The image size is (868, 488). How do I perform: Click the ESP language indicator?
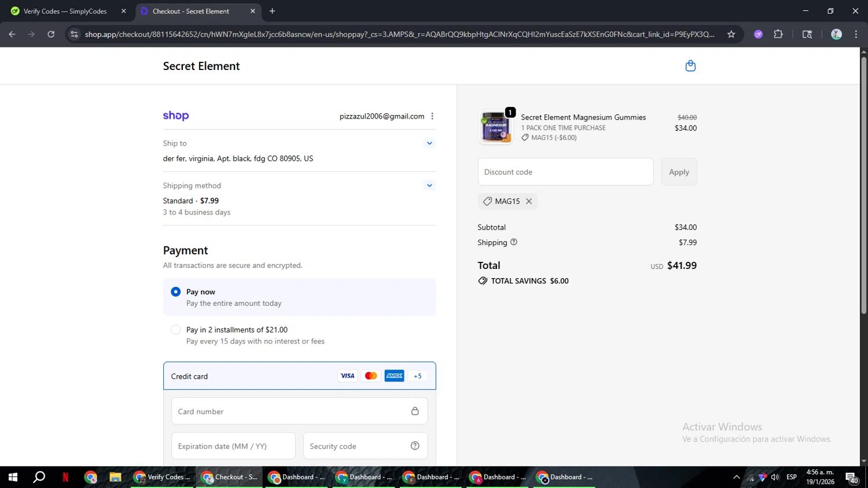(x=792, y=477)
